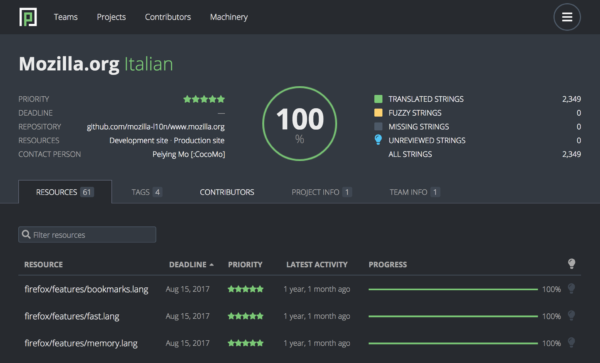The width and height of the screenshot is (600, 363).
Task: Click the bookmarks.lang row lightbulb icon
Action: pyautogui.click(x=571, y=289)
